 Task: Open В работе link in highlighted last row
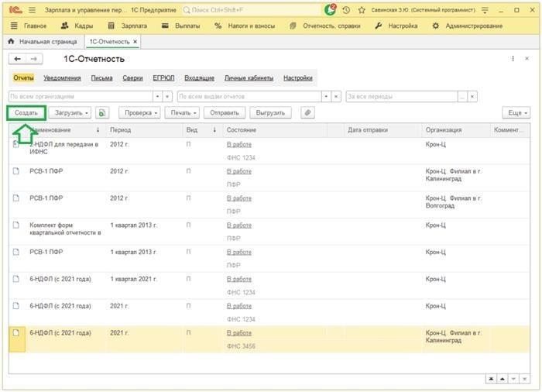tap(239, 333)
